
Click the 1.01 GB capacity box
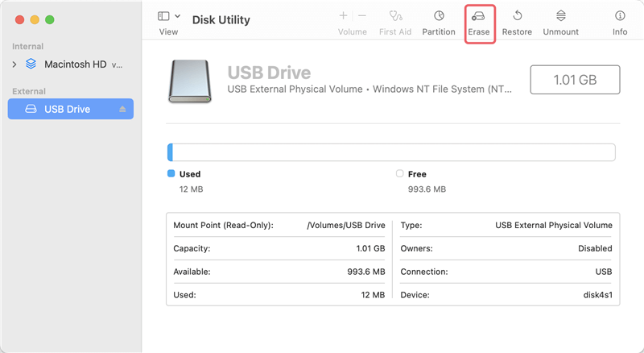(x=575, y=80)
